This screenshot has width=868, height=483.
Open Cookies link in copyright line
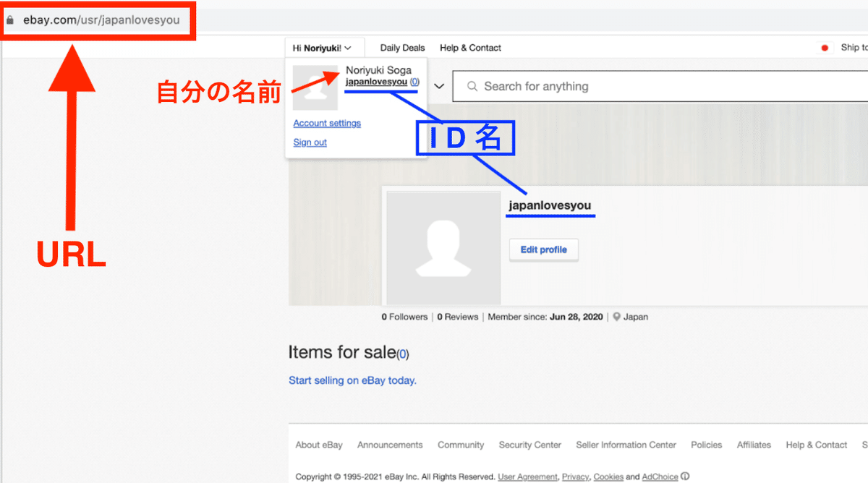608,477
